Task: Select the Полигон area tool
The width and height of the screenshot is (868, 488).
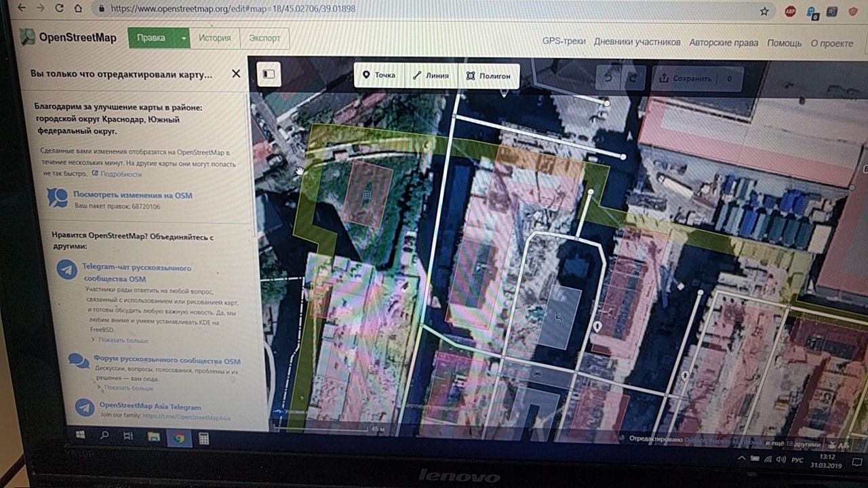Action: click(489, 77)
